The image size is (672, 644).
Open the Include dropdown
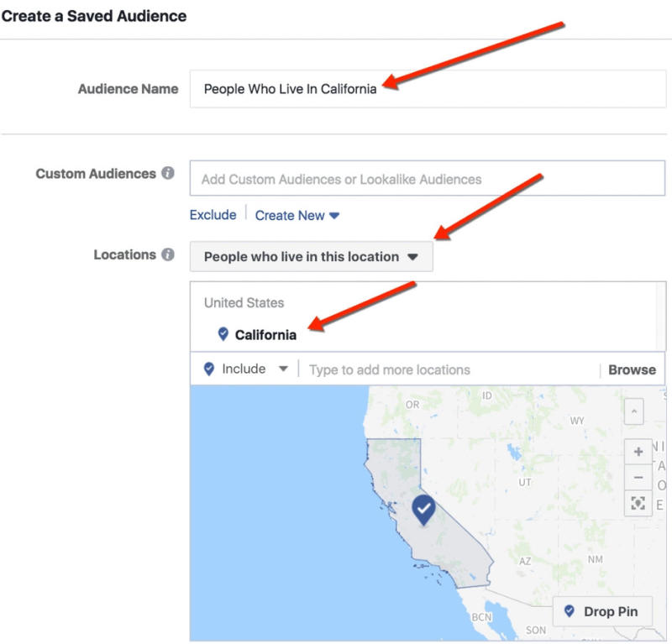pyautogui.click(x=246, y=369)
